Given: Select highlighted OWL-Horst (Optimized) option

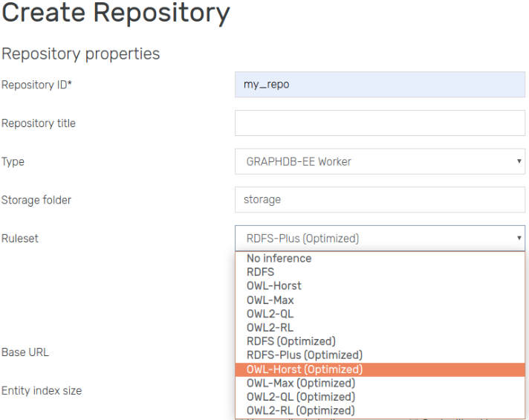Looking at the screenshot, I should coord(380,369).
